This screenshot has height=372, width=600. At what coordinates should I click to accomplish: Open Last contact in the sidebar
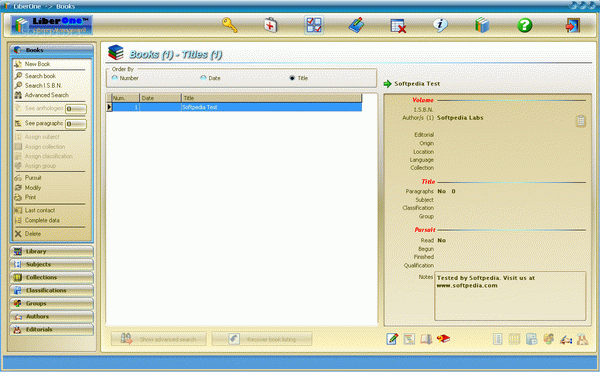tap(40, 210)
